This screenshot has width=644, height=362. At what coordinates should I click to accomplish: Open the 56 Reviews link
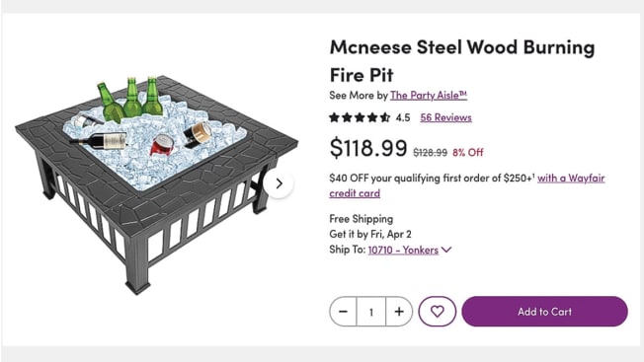pyautogui.click(x=445, y=117)
